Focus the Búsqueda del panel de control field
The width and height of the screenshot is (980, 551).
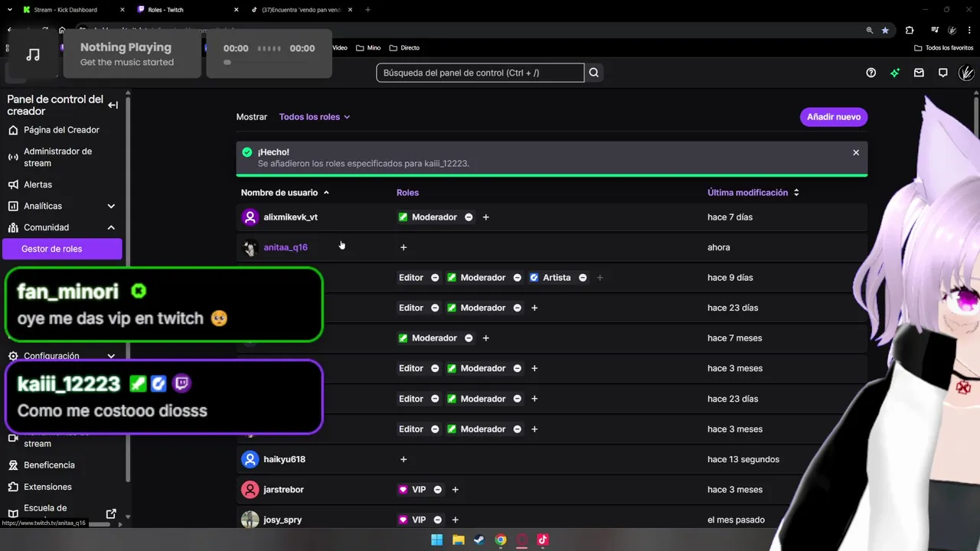480,73
